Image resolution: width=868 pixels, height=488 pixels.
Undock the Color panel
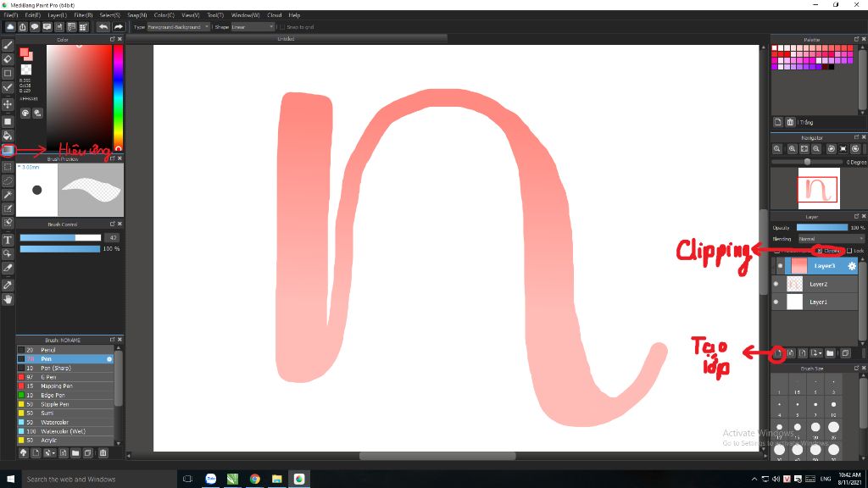click(x=113, y=39)
